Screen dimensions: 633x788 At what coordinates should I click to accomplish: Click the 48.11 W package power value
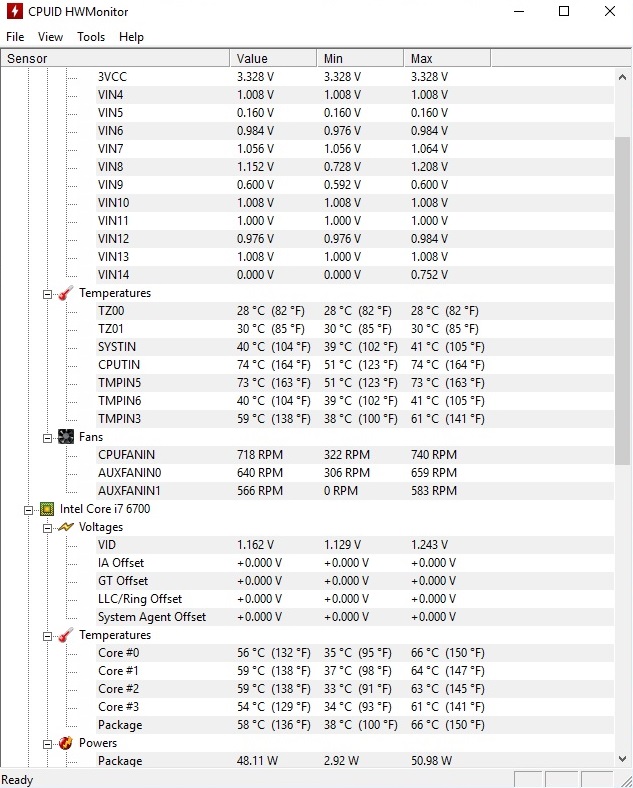coord(257,761)
